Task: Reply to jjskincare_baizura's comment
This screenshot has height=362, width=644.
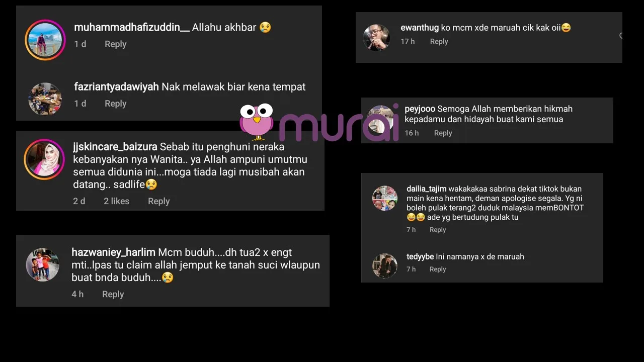Action: 158,201
